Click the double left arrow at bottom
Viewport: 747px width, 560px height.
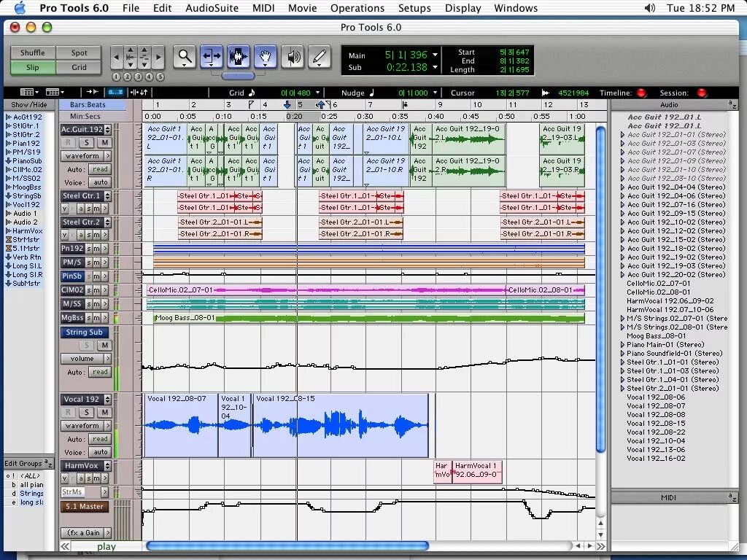coord(65,546)
